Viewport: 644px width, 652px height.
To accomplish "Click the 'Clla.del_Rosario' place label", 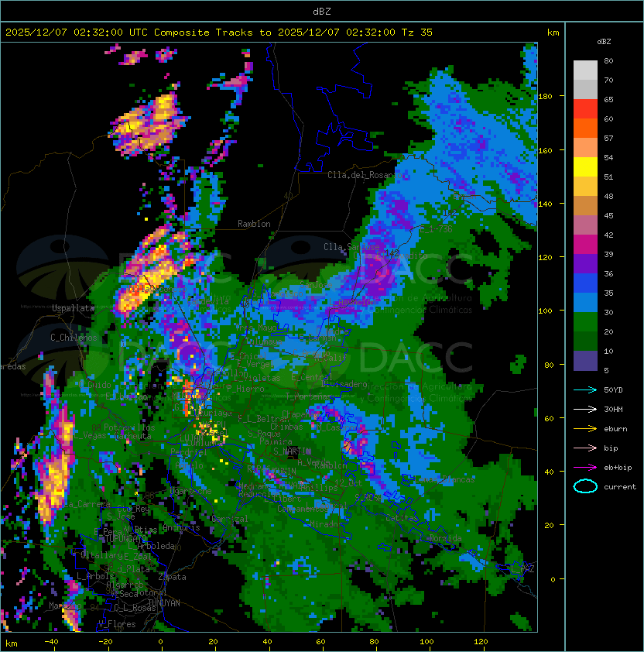I will [x=365, y=175].
